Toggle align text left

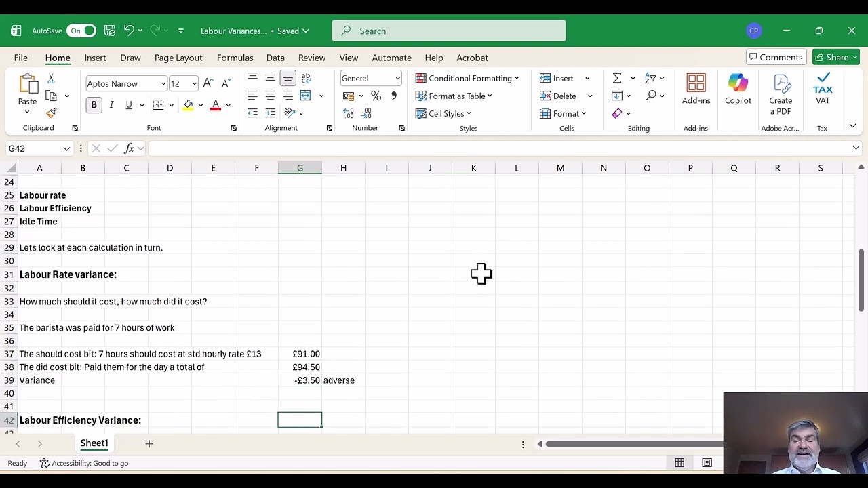click(x=252, y=96)
